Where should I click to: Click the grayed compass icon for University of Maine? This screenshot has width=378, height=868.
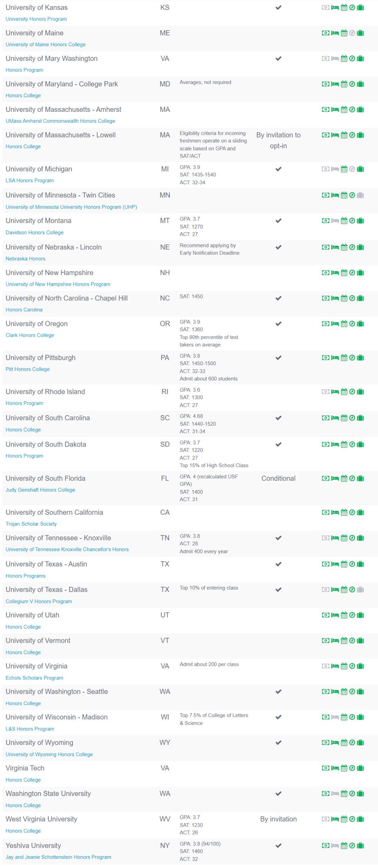point(352,33)
